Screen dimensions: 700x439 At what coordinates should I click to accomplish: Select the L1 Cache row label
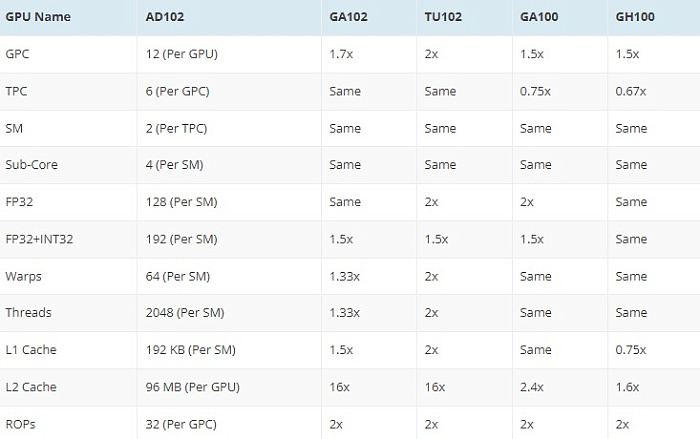click(x=31, y=350)
